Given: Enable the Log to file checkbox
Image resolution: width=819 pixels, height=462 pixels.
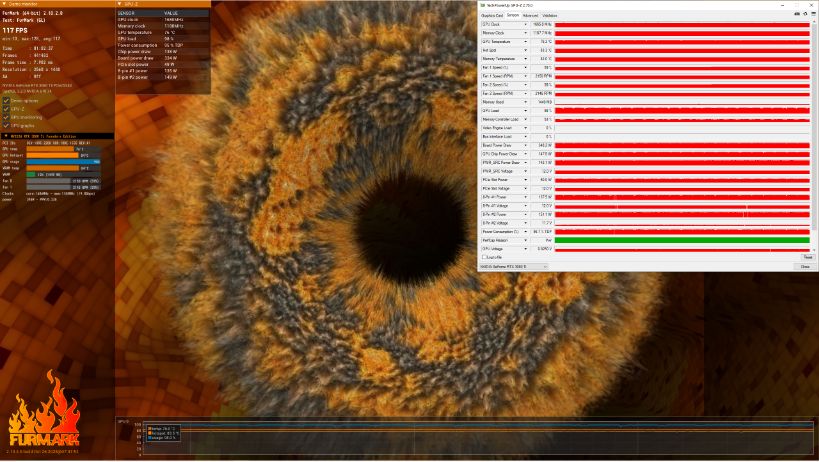Looking at the screenshot, I should click(484, 257).
